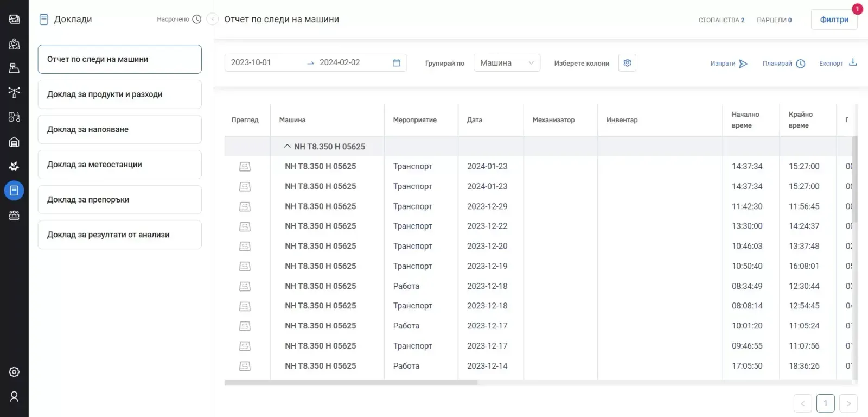Click the Доклади panel title
Image resolution: width=868 pixels, height=417 pixels.
73,20
